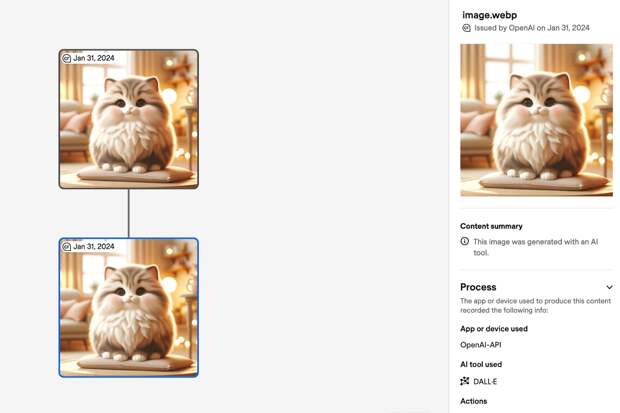Click the DALL·E tool name text
Screen dimensions: 620x413
tap(485, 381)
